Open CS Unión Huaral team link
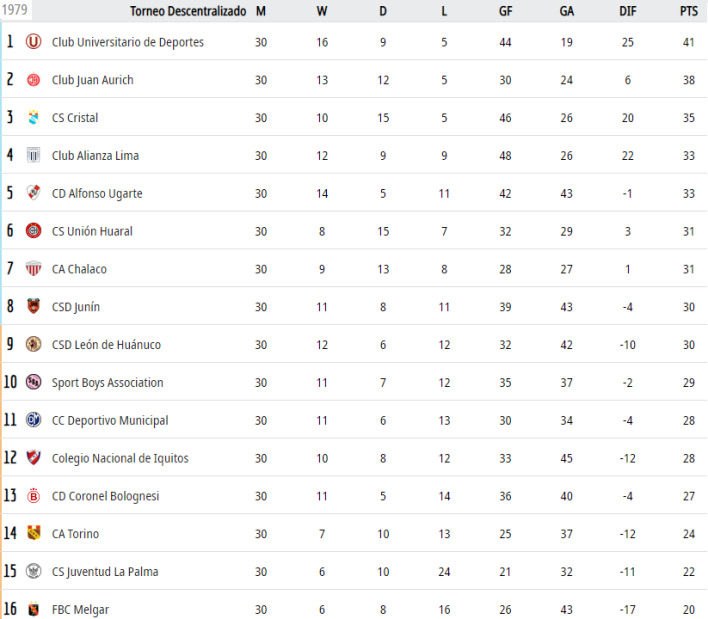The height and width of the screenshot is (619, 708). (x=92, y=231)
